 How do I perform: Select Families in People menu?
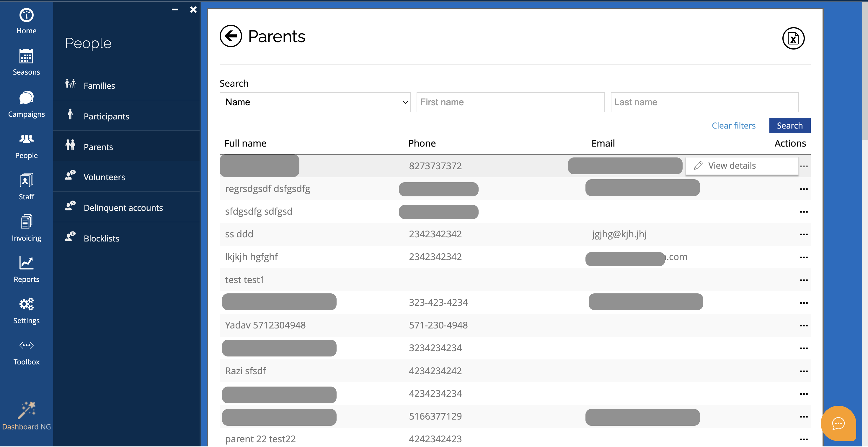coord(99,86)
